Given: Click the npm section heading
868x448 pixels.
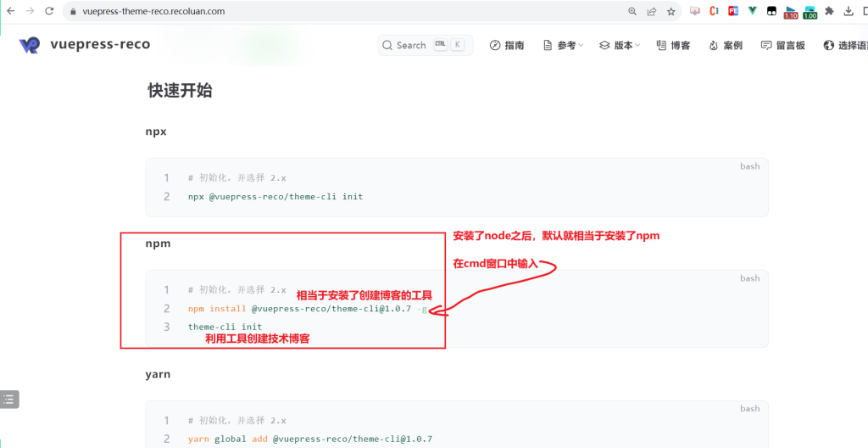Looking at the screenshot, I should pos(158,244).
